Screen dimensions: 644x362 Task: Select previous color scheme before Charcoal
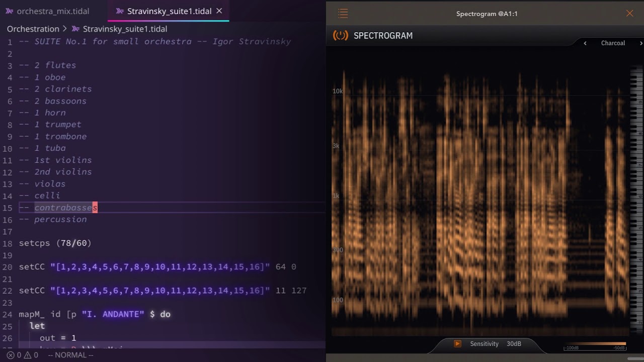point(585,43)
